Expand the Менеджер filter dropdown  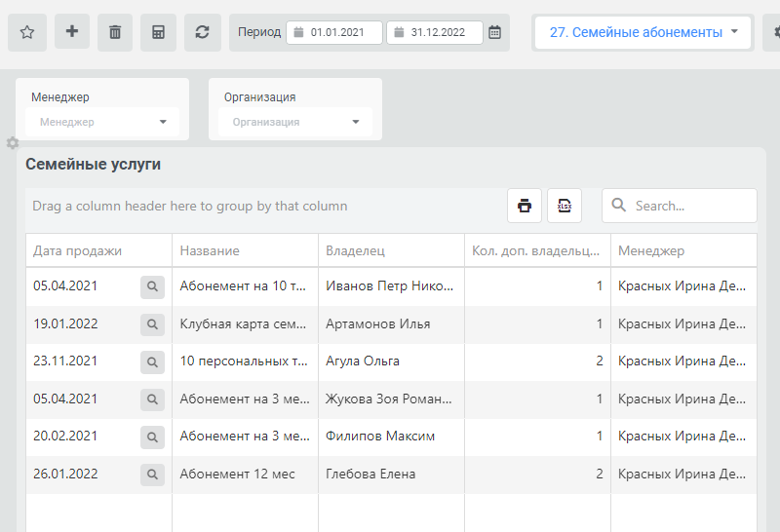click(x=102, y=122)
